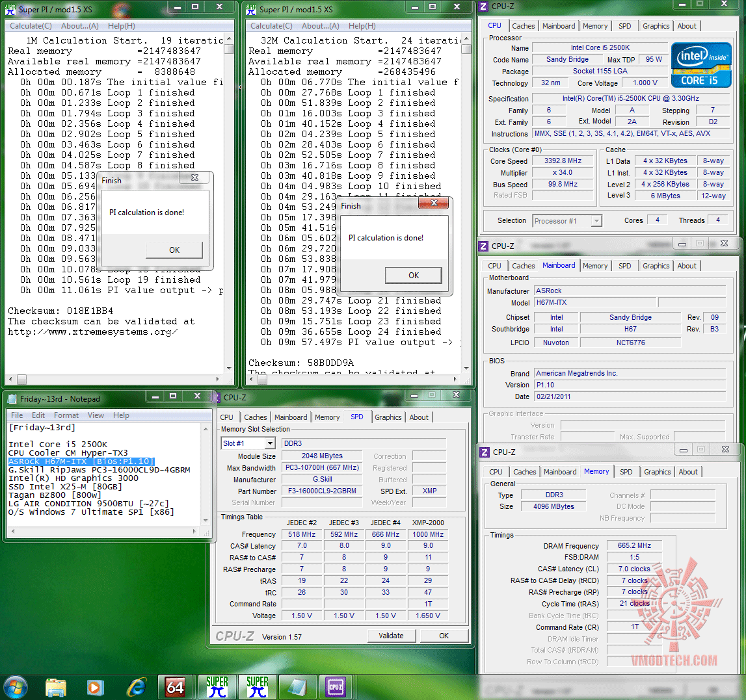
Task: Select Graphics tab in the SPD CPU-Z window
Action: [388, 417]
